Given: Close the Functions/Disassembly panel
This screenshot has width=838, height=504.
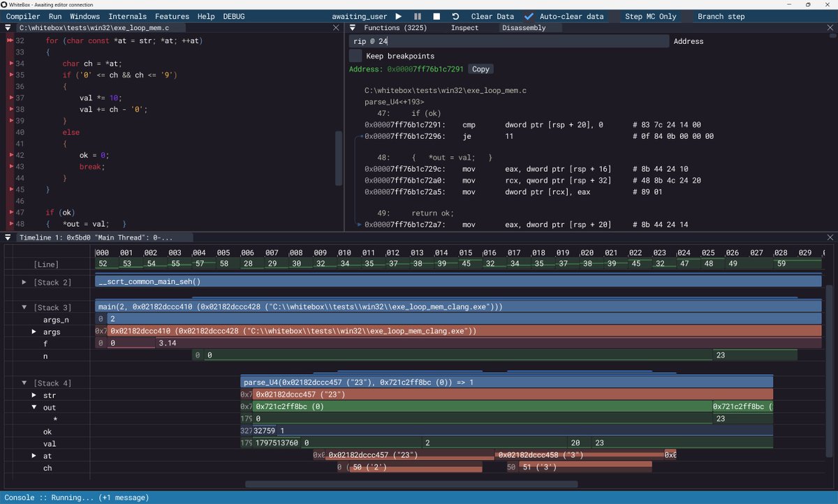Looking at the screenshot, I should click(x=830, y=28).
